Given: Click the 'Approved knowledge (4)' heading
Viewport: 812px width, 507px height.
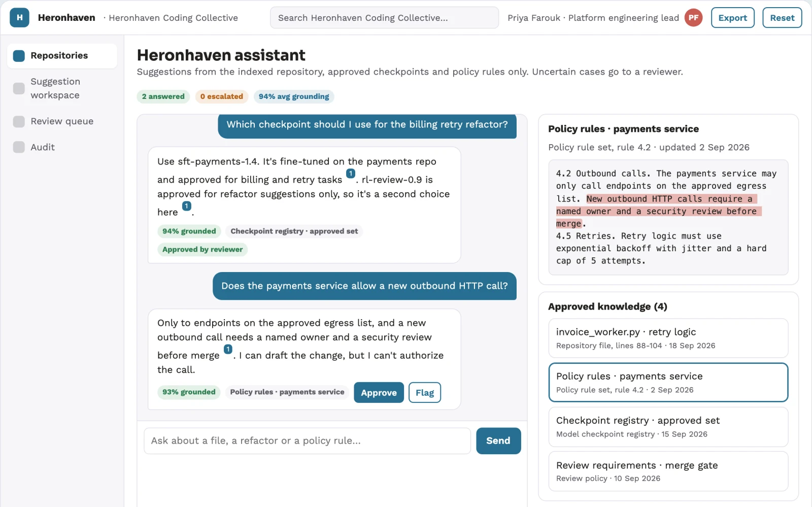Looking at the screenshot, I should click(x=607, y=307).
